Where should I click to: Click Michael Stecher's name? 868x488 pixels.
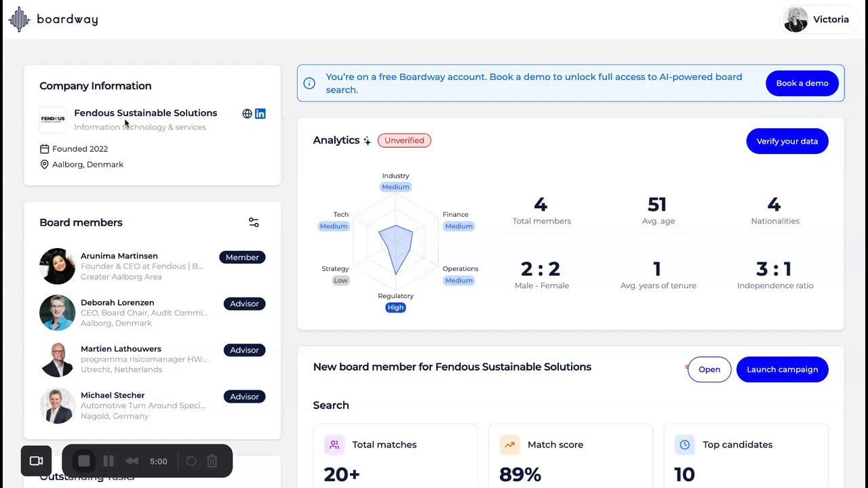[x=113, y=395]
